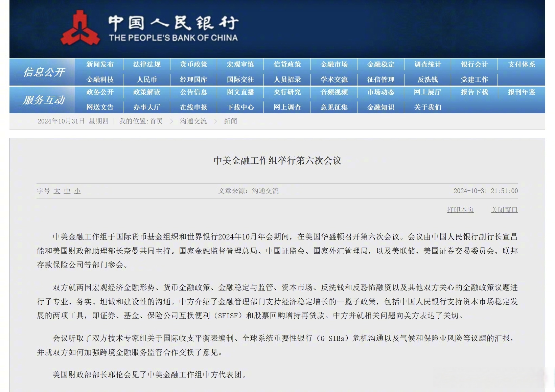
Task: Click 新闻 in the breadcrumb
Action: click(229, 121)
